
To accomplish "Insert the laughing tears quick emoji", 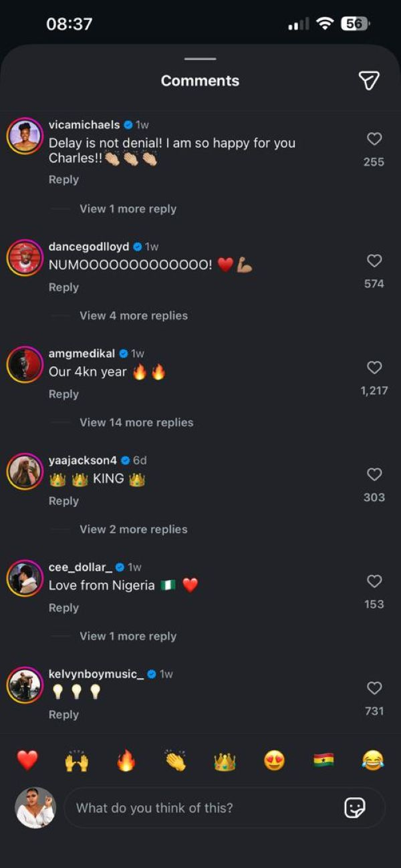I will coord(372,760).
